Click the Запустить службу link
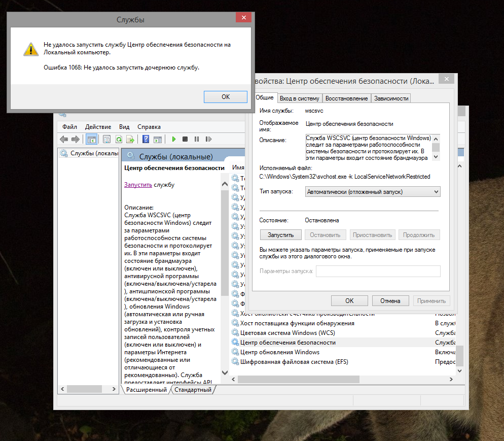504x441 pixels. [138, 185]
